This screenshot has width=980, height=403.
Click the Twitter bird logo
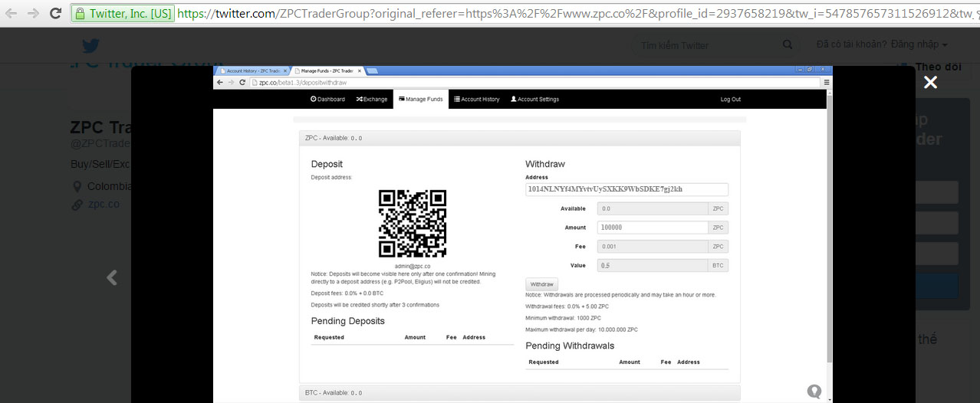(x=90, y=45)
